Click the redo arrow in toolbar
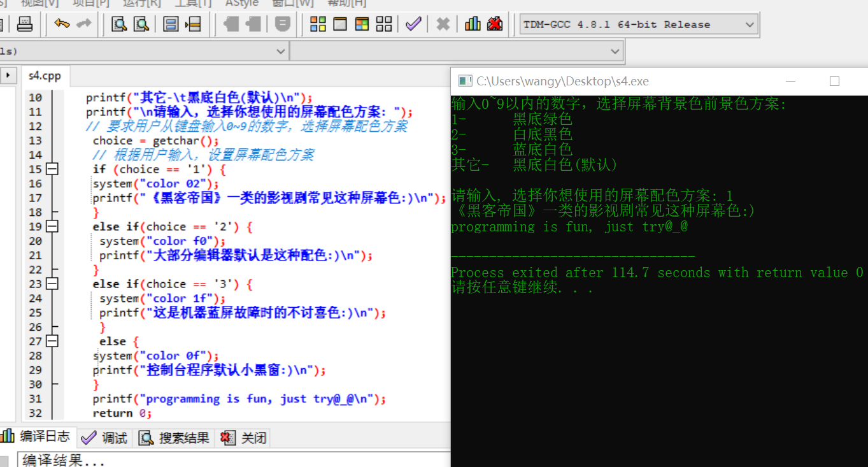The height and width of the screenshot is (467, 868). pyautogui.click(x=83, y=24)
